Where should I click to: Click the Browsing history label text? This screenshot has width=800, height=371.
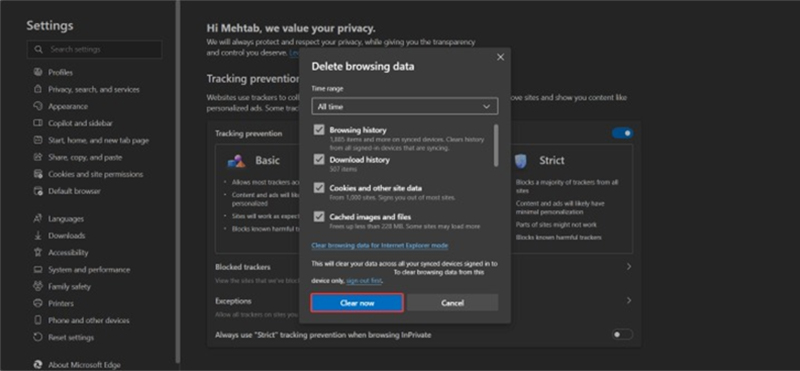(358, 130)
